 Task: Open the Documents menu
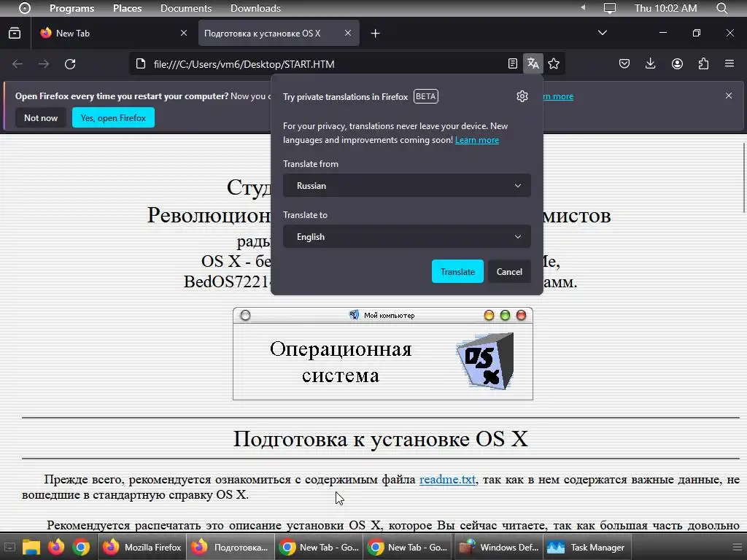(x=186, y=8)
